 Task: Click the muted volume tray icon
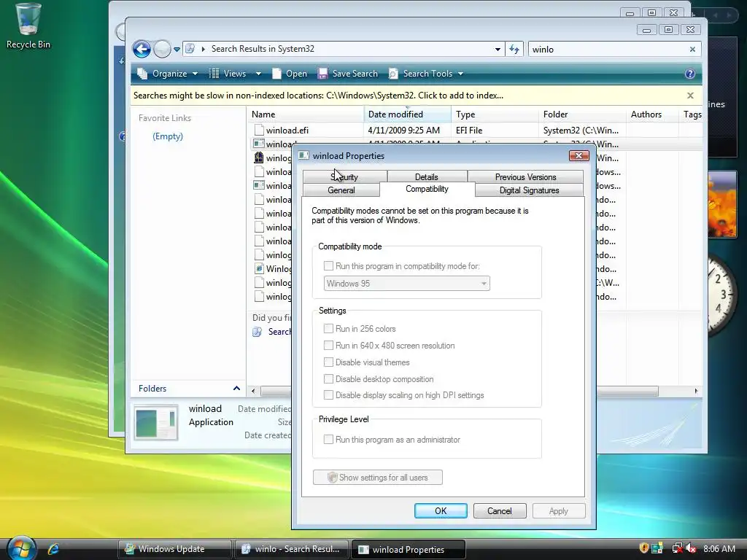[690, 548]
